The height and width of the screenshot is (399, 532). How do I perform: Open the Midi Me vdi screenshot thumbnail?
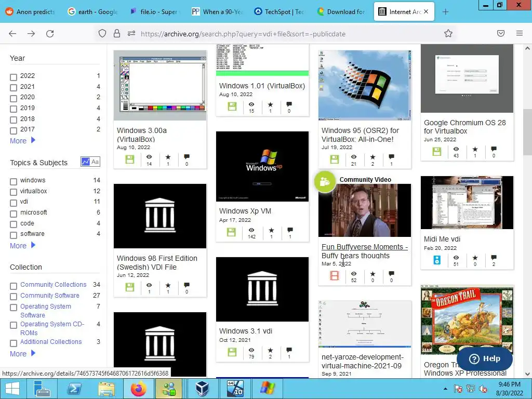[467, 203]
